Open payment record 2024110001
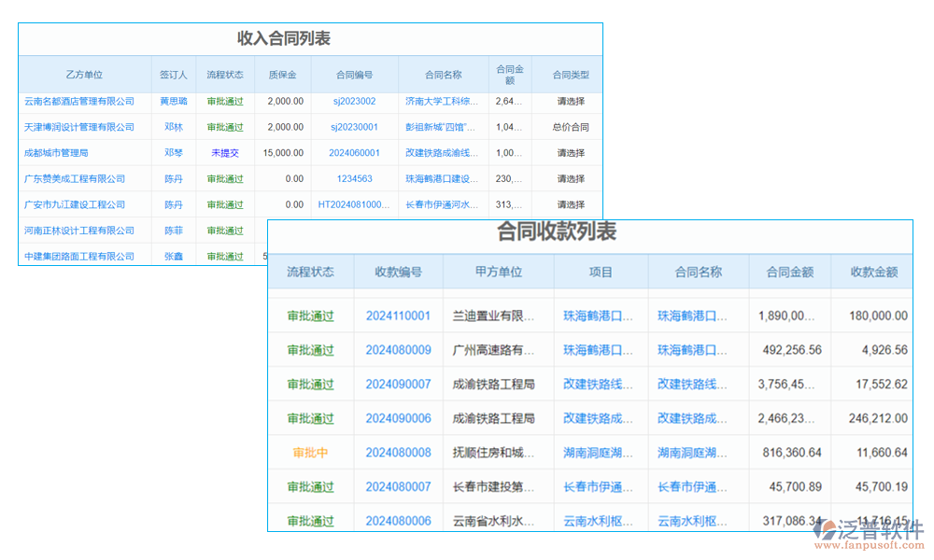Screen dimensions: 934x560 pyautogui.click(x=398, y=315)
